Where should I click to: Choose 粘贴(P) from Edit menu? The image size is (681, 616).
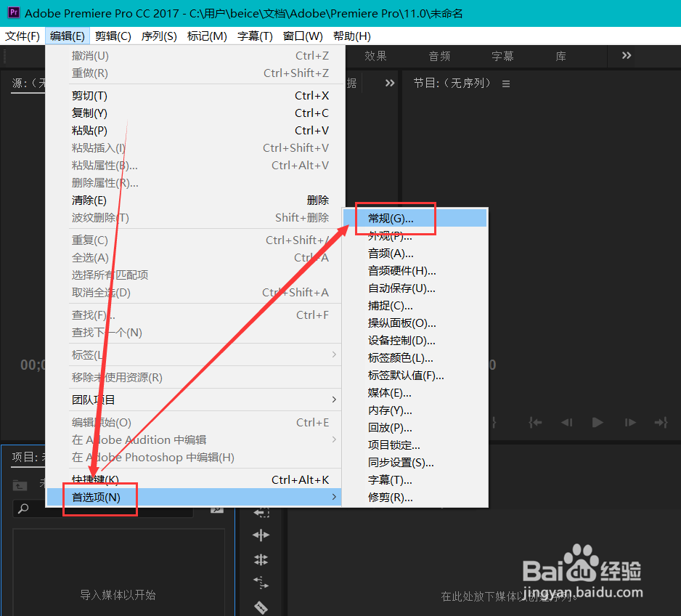(x=195, y=130)
